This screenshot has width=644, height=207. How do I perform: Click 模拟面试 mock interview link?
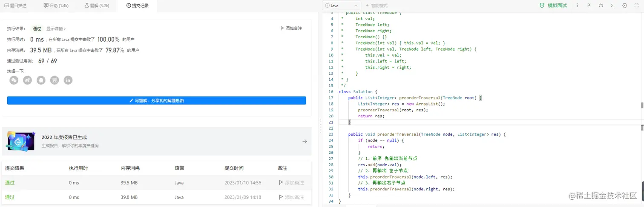click(557, 6)
